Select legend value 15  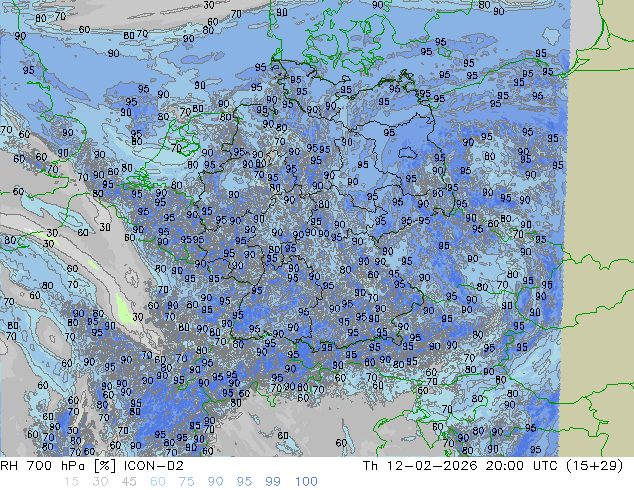click(71, 482)
